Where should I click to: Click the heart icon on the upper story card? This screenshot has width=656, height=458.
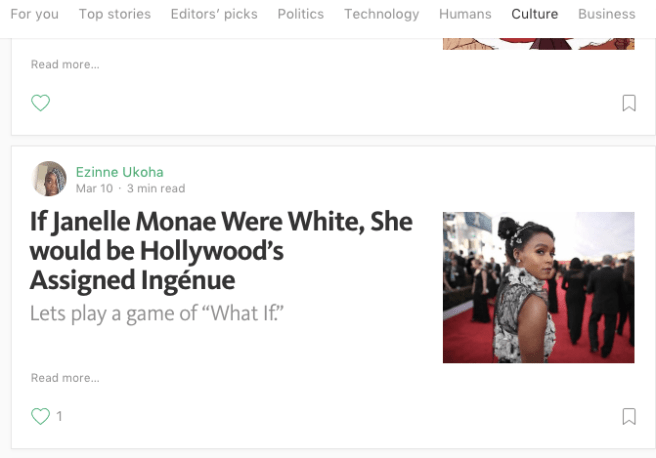click(x=41, y=102)
